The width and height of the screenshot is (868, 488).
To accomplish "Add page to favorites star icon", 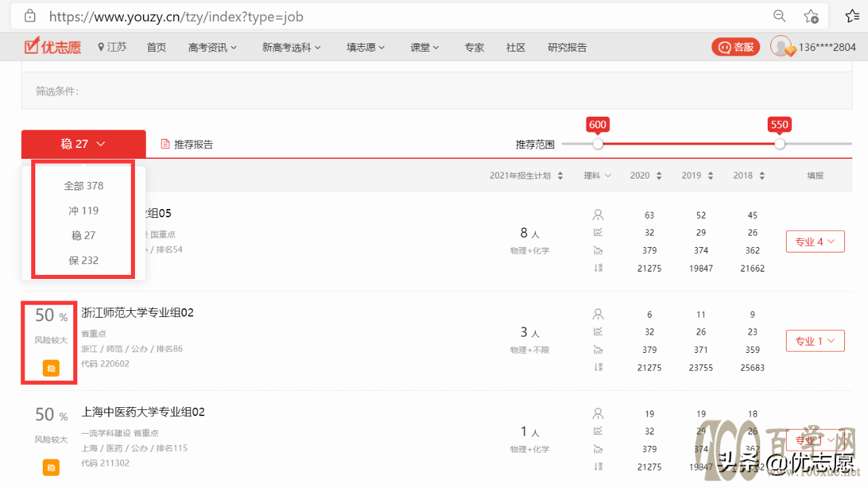I will pyautogui.click(x=810, y=16).
